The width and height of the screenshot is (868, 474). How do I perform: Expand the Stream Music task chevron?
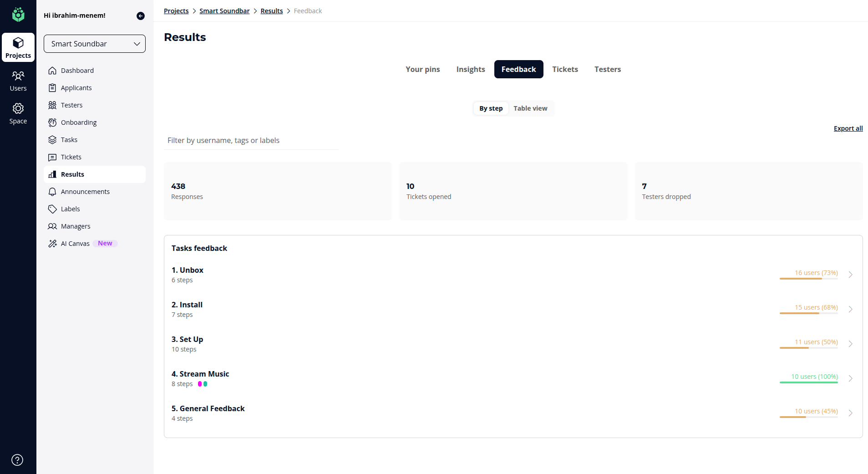(850, 378)
